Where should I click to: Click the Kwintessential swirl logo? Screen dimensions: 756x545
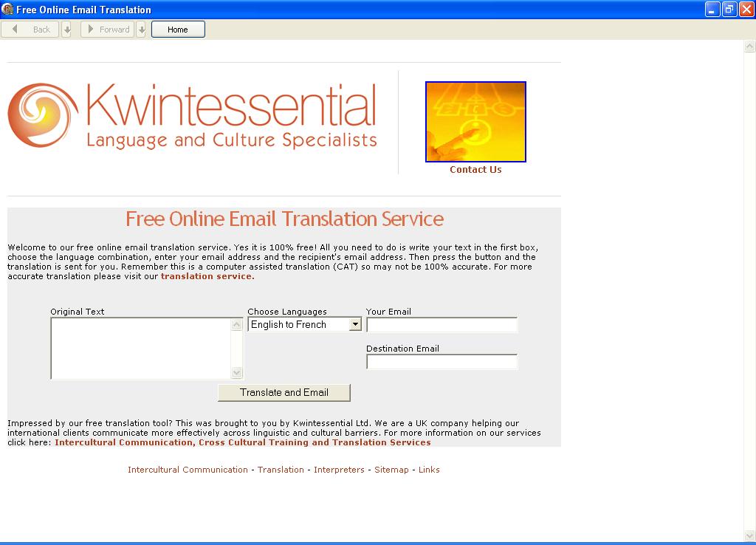click(43, 115)
